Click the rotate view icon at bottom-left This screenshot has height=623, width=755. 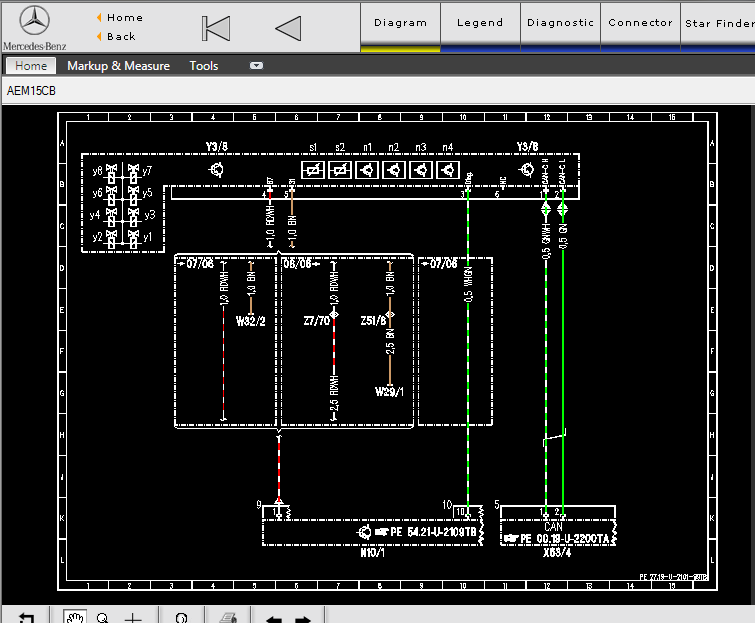pos(27,617)
